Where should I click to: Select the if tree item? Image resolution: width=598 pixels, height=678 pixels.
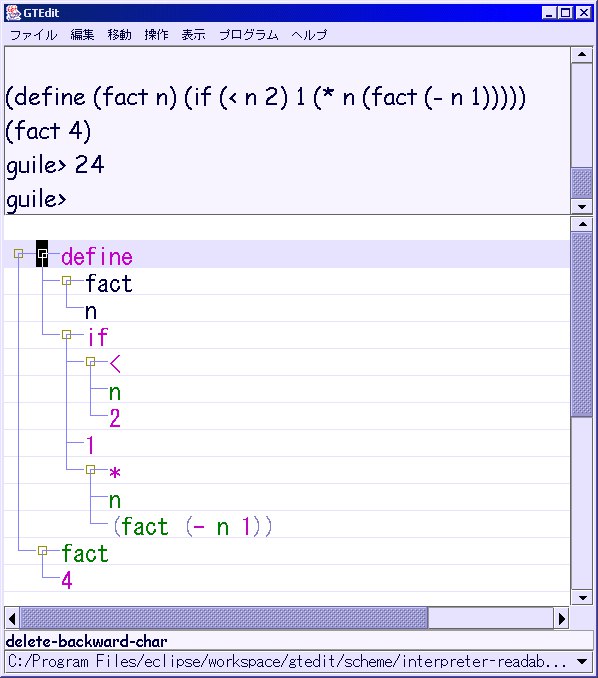click(x=98, y=337)
